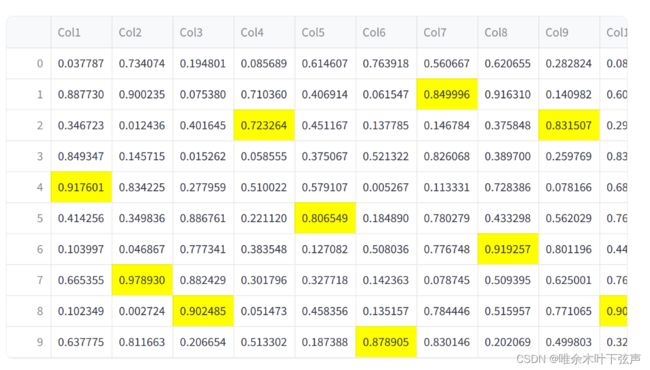650x370 pixels.
Task: Click cell 0.560667
Action: tap(447, 63)
